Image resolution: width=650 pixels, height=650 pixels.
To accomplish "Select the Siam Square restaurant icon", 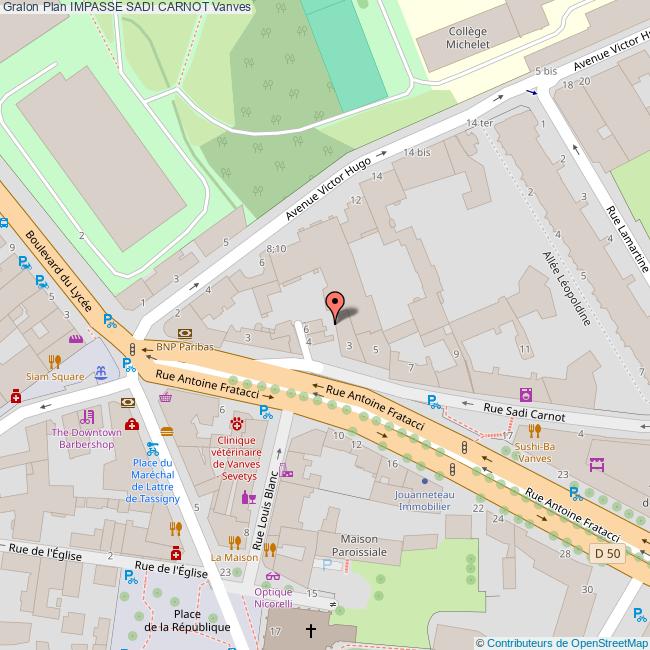I will pos(55,361).
